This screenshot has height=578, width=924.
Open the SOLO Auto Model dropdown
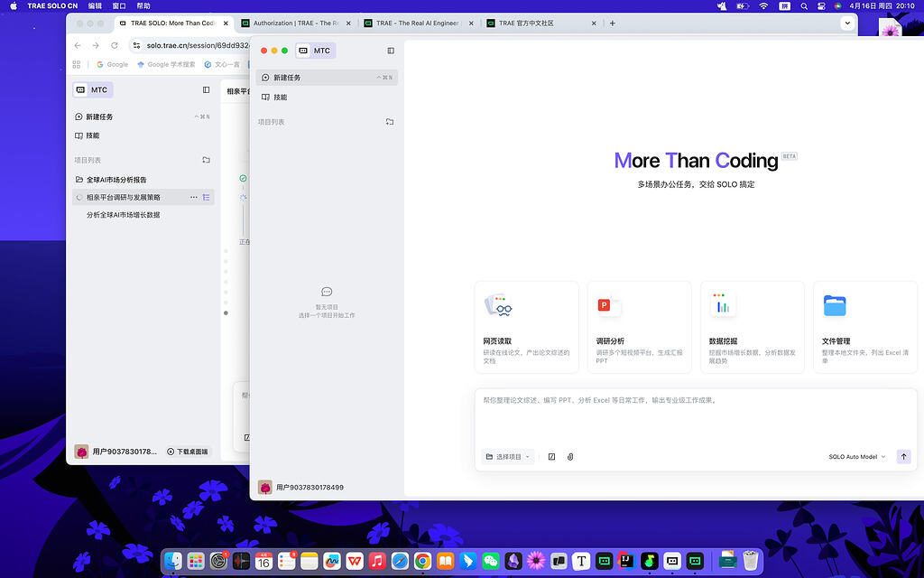click(x=857, y=456)
